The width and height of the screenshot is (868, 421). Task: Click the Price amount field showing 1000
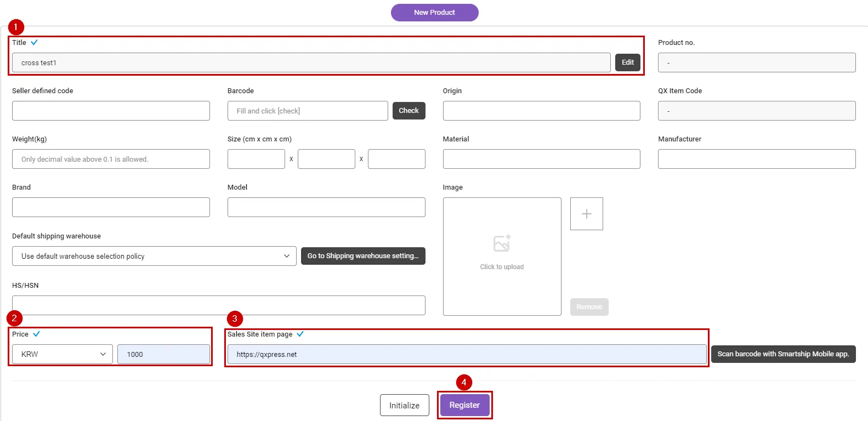tap(163, 354)
